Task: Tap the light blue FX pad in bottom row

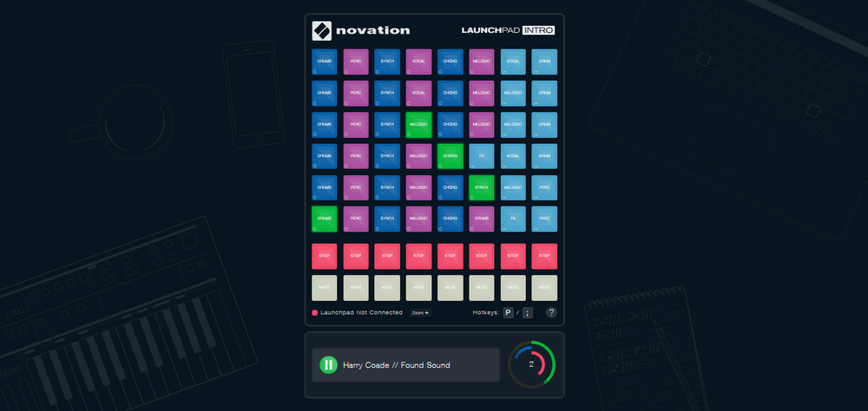Action: (513, 219)
